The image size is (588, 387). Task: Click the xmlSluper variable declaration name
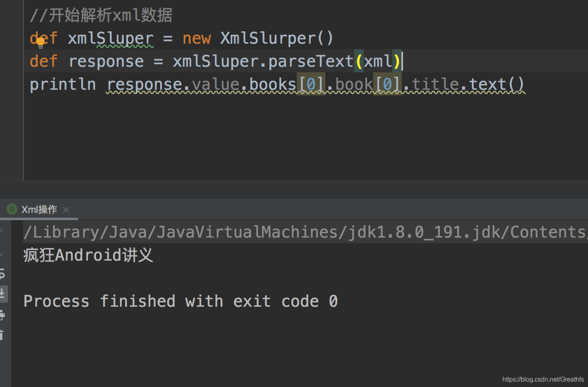tap(111, 39)
